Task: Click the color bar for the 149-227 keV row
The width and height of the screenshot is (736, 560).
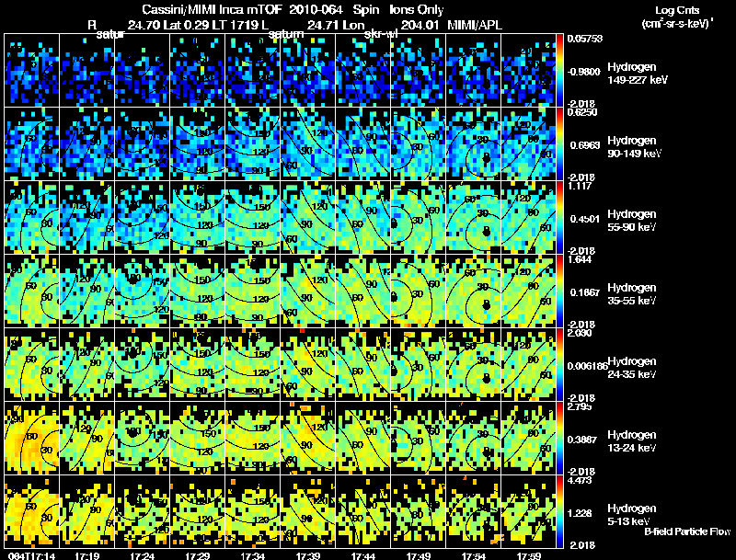Action: pos(559,70)
